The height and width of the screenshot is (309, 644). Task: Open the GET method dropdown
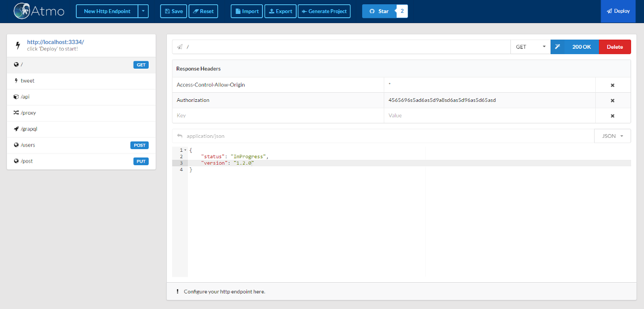pos(530,47)
